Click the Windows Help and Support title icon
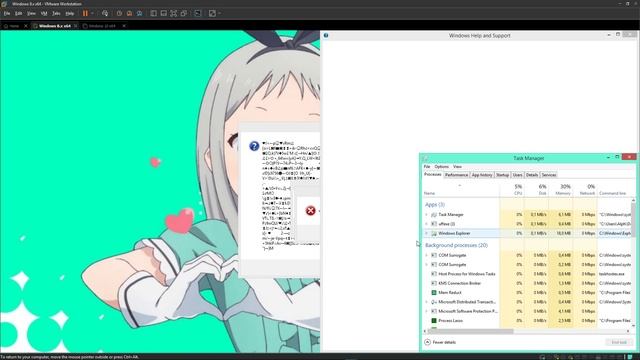This screenshot has height=360, width=640. click(326, 36)
